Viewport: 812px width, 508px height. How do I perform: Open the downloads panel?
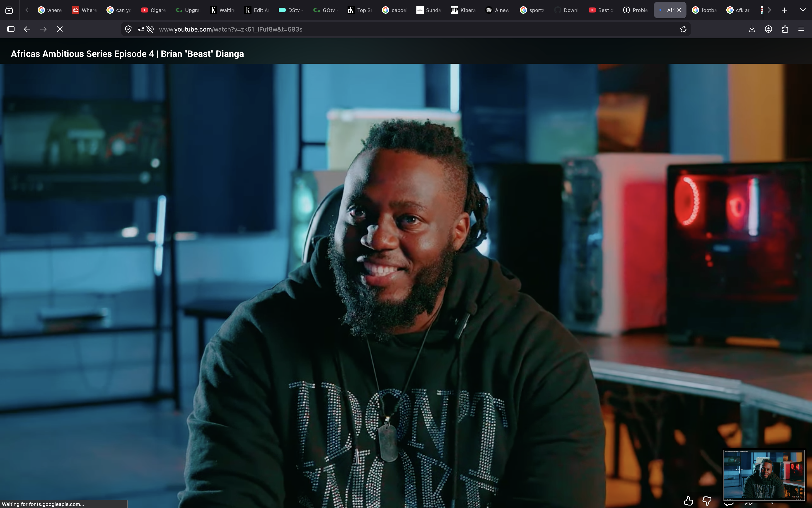coord(752,29)
